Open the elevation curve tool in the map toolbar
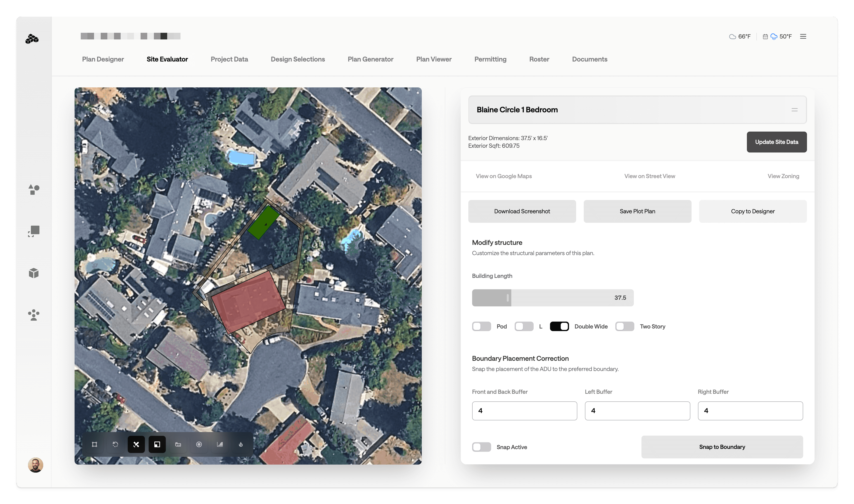 tap(220, 444)
